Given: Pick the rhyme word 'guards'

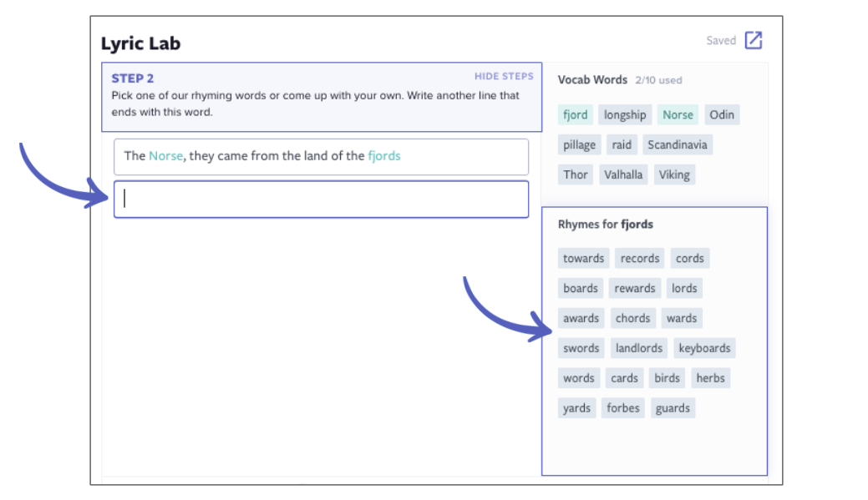Looking at the screenshot, I should (x=673, y=409).
